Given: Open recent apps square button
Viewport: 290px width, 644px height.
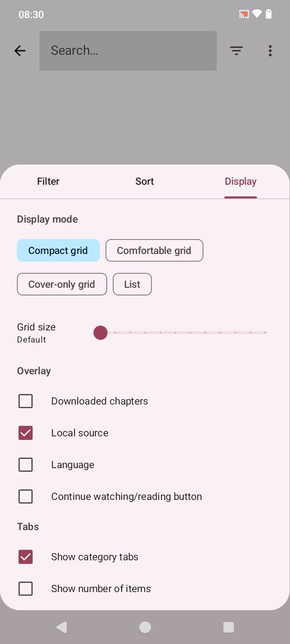Looking at the screenshot, I should point(228,627).
